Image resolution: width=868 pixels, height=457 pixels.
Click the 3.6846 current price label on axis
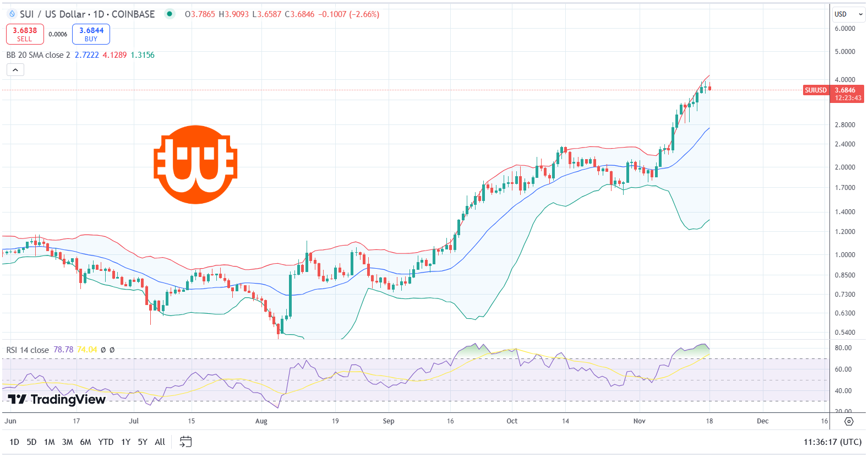tap(845, 90)
